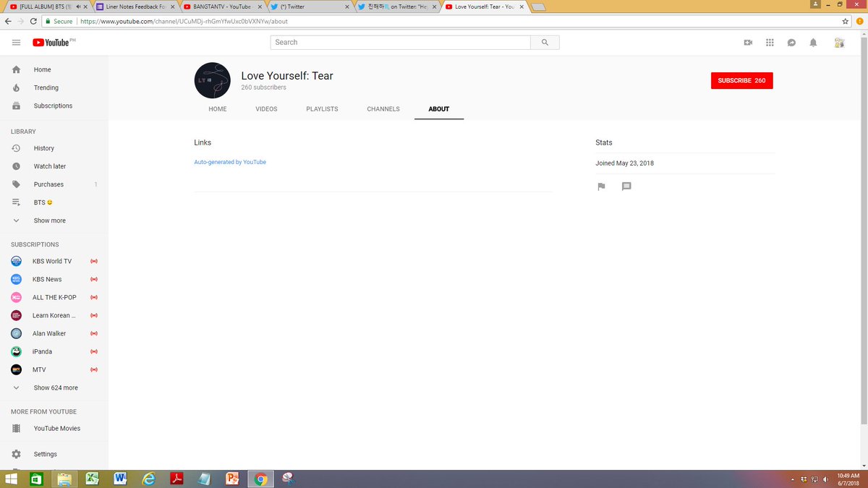Click the Joined May 23, 2018 text
The height and width of the screenshot is (488, 868).
coord(624,163)
